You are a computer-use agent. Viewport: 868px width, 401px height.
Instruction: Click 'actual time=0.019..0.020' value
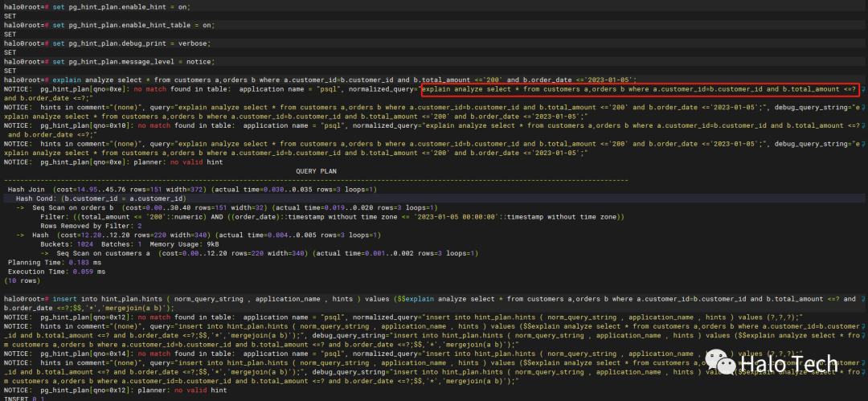coord(324,207)
